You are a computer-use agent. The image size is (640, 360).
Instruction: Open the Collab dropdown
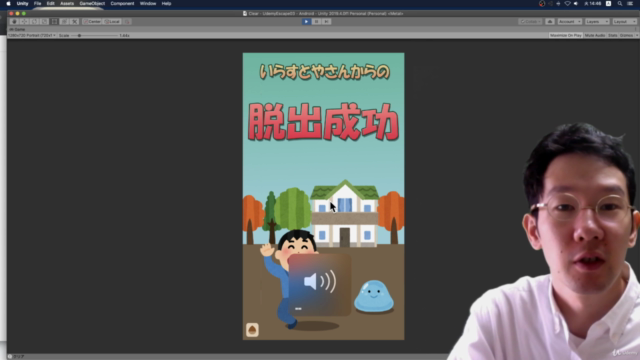pos(530,22)
